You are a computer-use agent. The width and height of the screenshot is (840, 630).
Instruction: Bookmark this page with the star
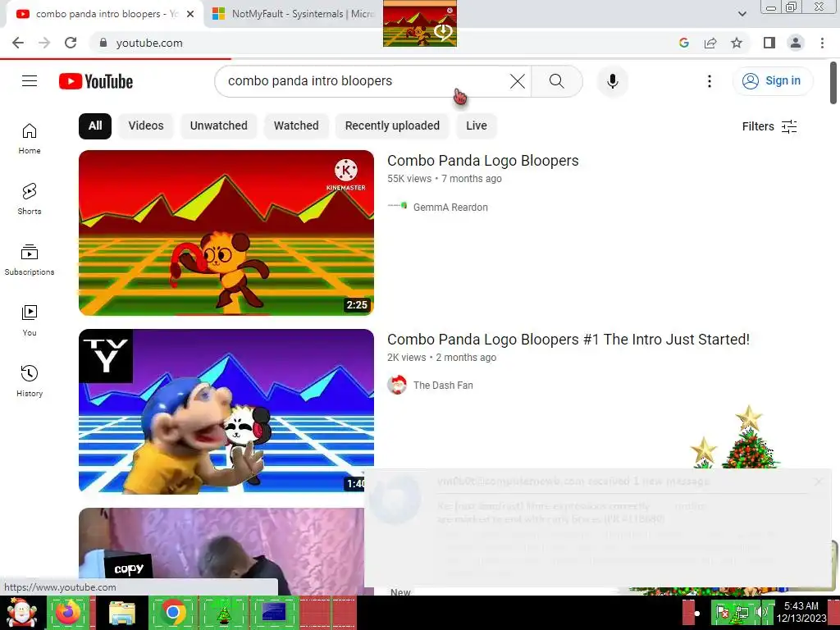click(x=737, y=43)
